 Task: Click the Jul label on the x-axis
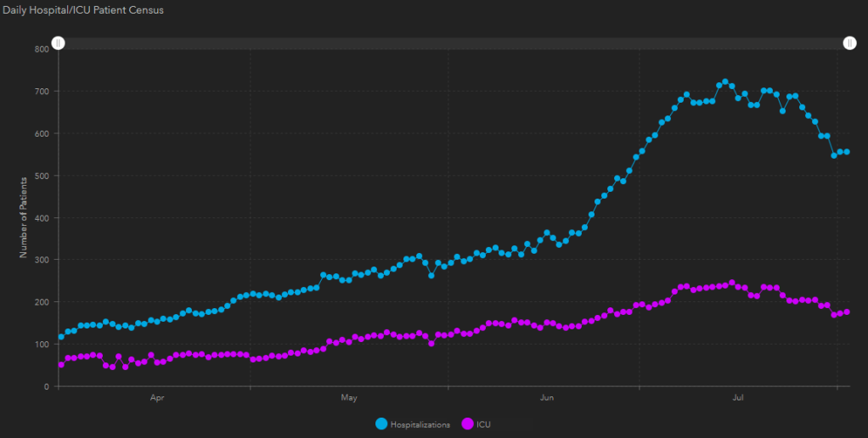(x=740, y=397)
